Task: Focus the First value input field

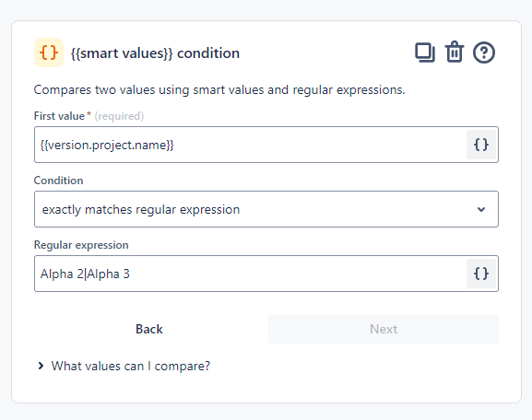Action: point(251,145)
